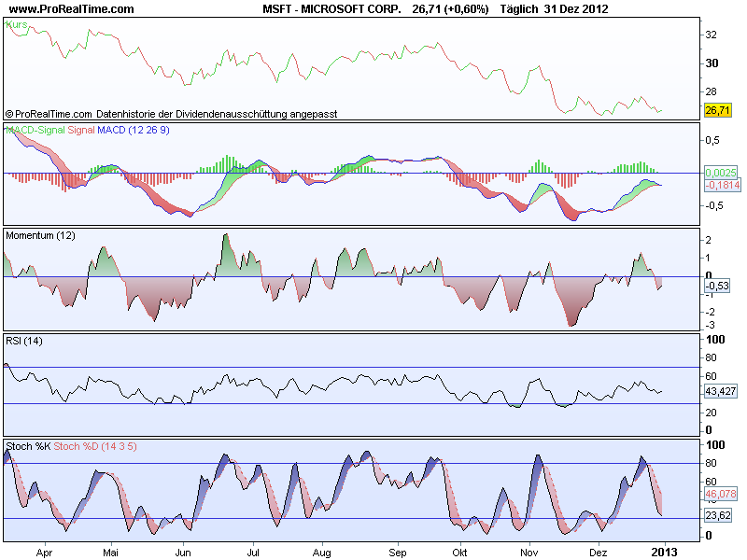Click the Momentum (12) panel label
This screenshot has height=560, width=747.
tap(40, 235)
